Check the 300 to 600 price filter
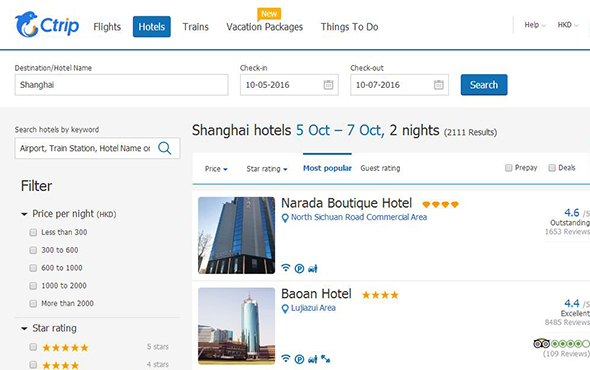590x370 pixels. (x=33, y=250)
